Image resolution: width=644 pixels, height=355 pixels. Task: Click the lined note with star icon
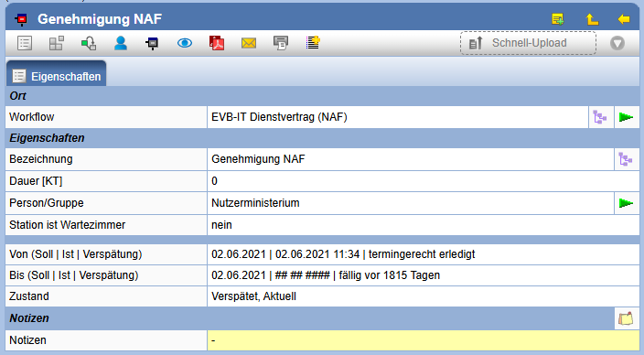coord(313,43)
